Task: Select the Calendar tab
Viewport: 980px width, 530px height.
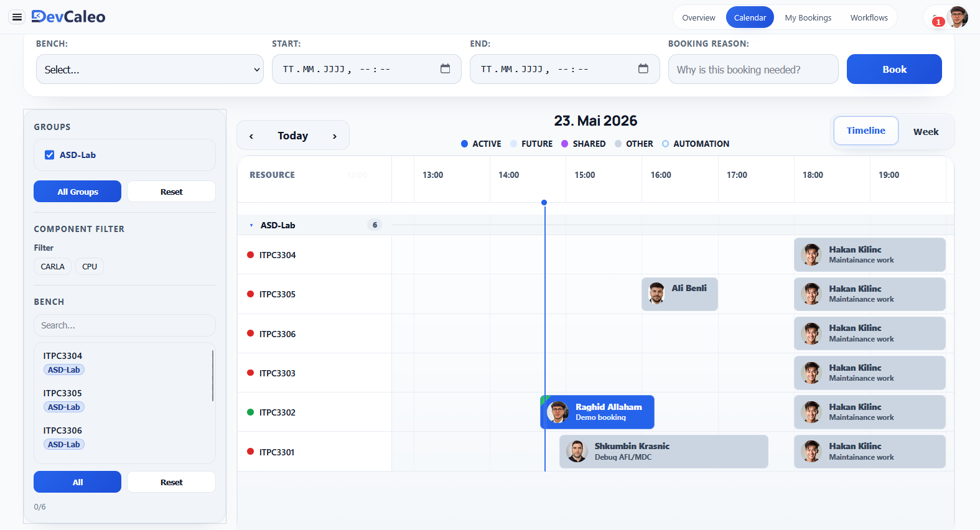Action: click(750, 17)
